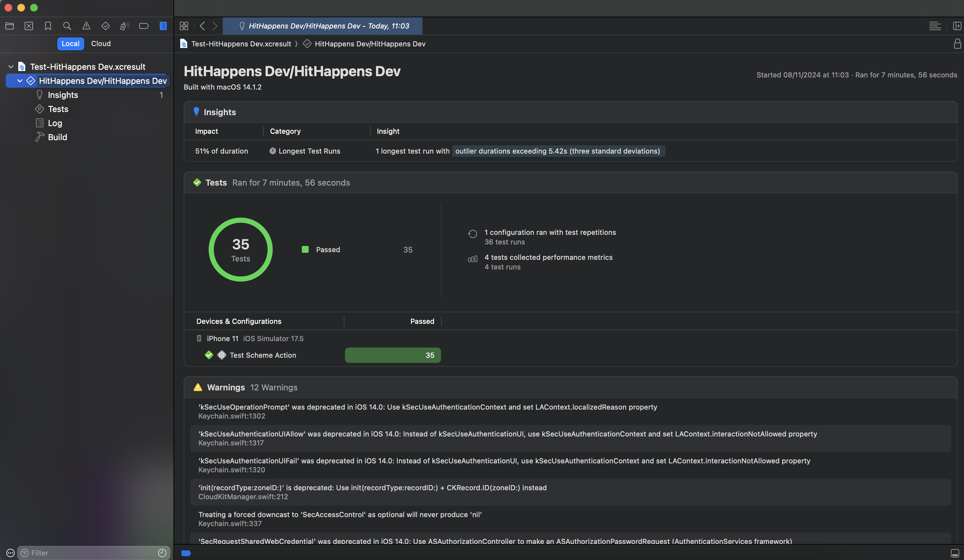Show the Bookmark navigator
Screen dimensions: 964x560
click(x=48, y=26)
